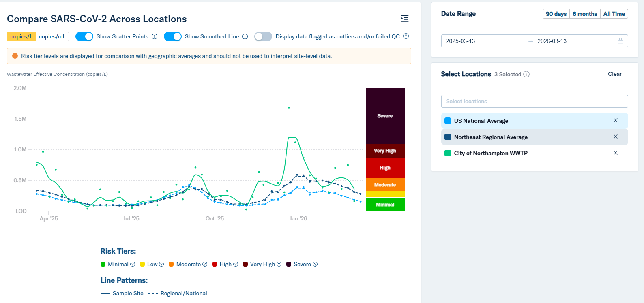The width and height of the screenshot is (644, 303).
Task: Click help icon next to outliers toggle
Action: pos(406,36)
